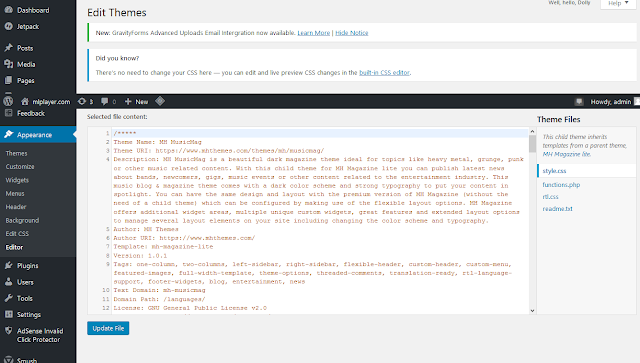Click the WordPress logo in admin bar

pos(8,101)
